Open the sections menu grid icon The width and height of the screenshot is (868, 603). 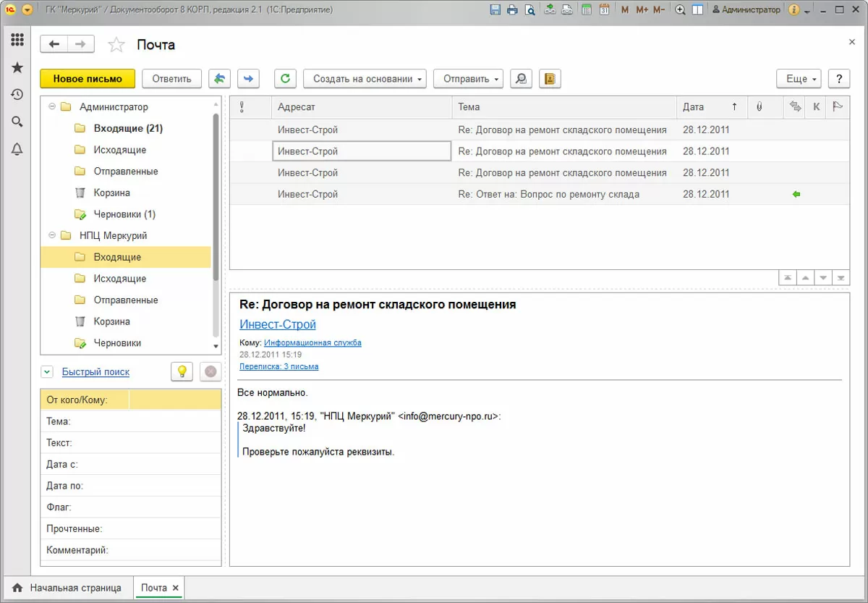17,40
